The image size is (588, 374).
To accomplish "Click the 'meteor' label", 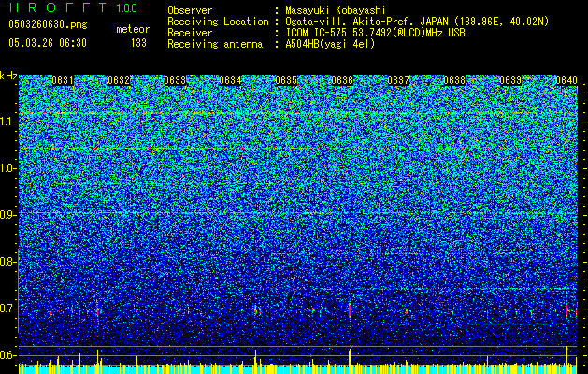I will tap(133, 29).
